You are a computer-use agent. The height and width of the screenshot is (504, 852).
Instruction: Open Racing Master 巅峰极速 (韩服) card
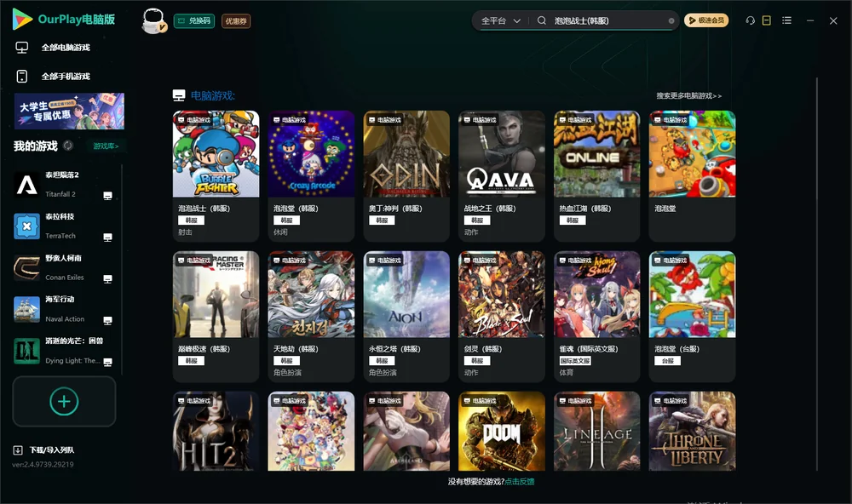(x=216, y=317)
